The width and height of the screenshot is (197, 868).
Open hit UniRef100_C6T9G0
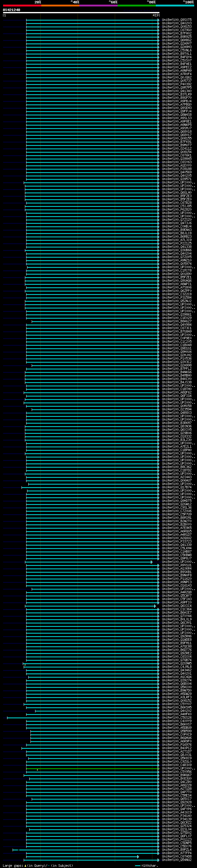click(x=177, y=30)
